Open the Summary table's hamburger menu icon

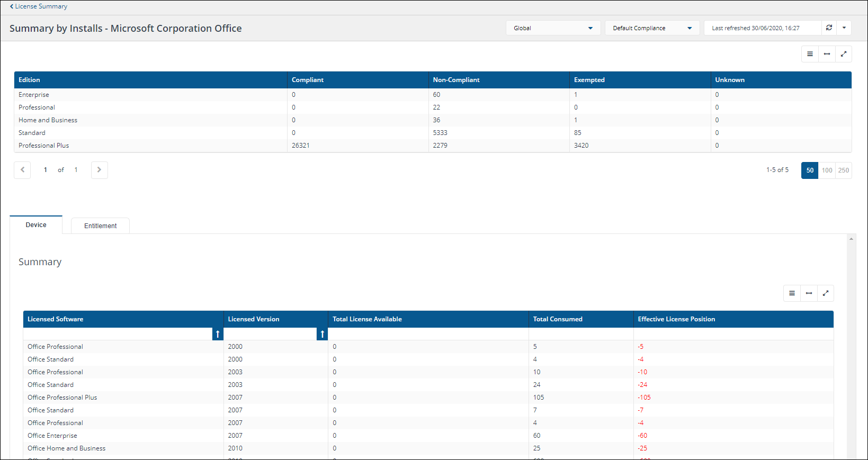coord(792,293)
